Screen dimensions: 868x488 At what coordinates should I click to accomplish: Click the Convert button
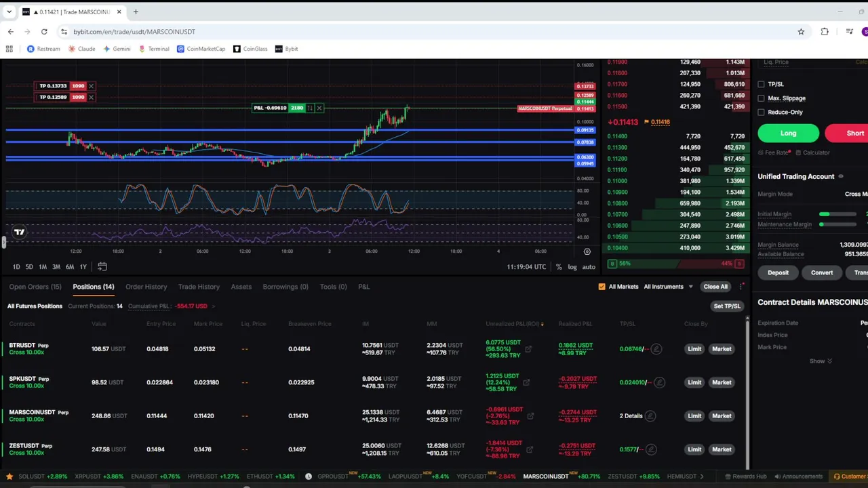(x=822, y=273)
